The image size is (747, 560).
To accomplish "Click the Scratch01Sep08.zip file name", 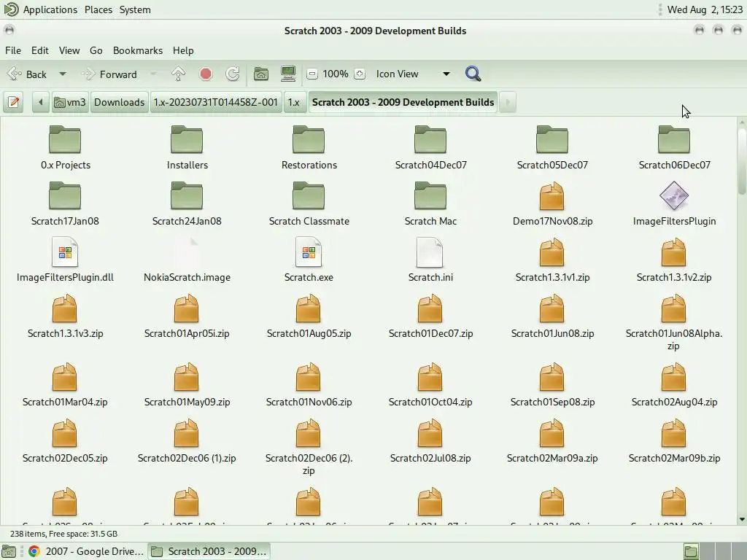I will coord(552,402).
